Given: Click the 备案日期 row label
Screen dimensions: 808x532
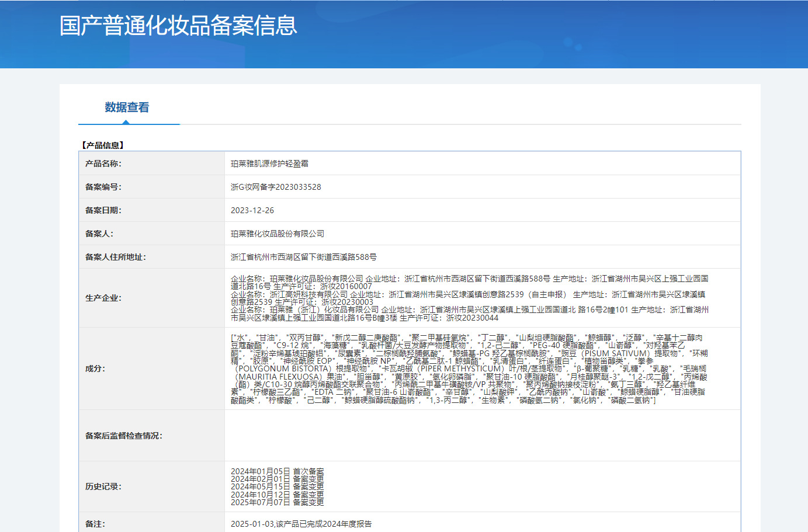Looking at the screenshot, I should click(103, 210).
